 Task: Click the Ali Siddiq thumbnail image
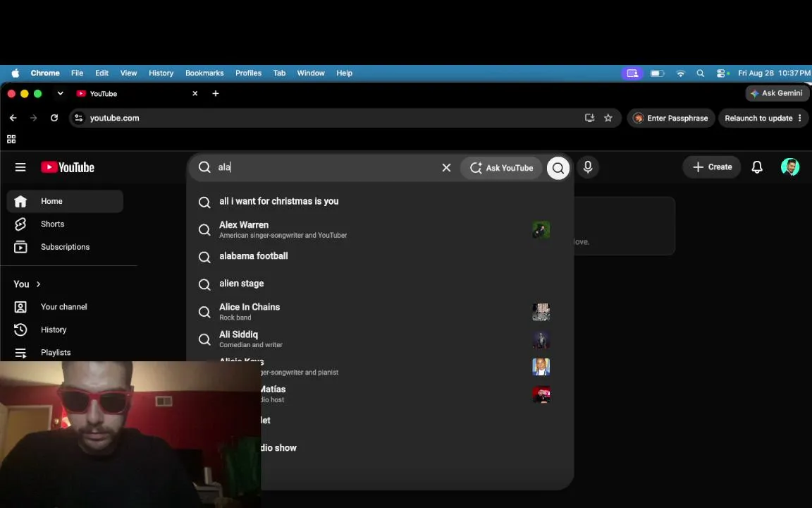tap(541, 339)
